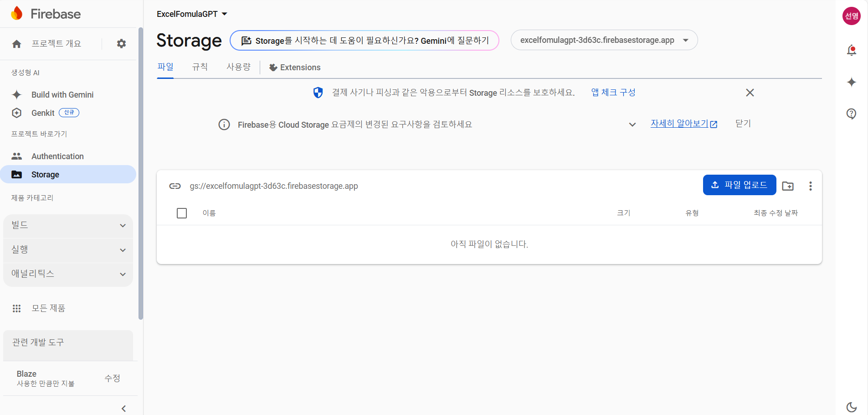Open the ExcelFomulaGPT project dropdown

pyautogui.click(x=192, y=14)
